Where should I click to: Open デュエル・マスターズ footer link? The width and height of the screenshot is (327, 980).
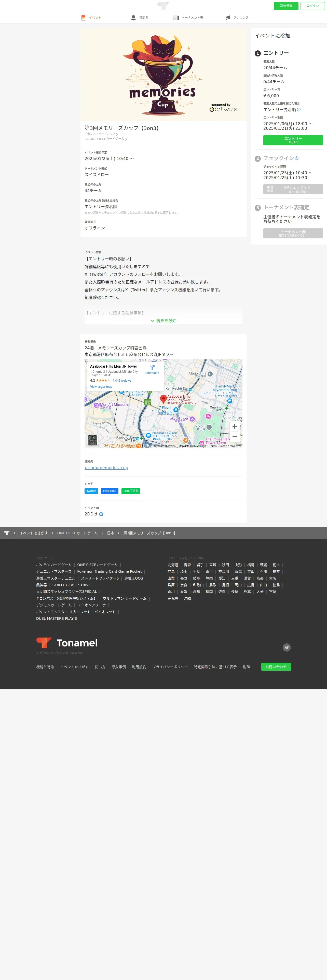click(54, 571)
